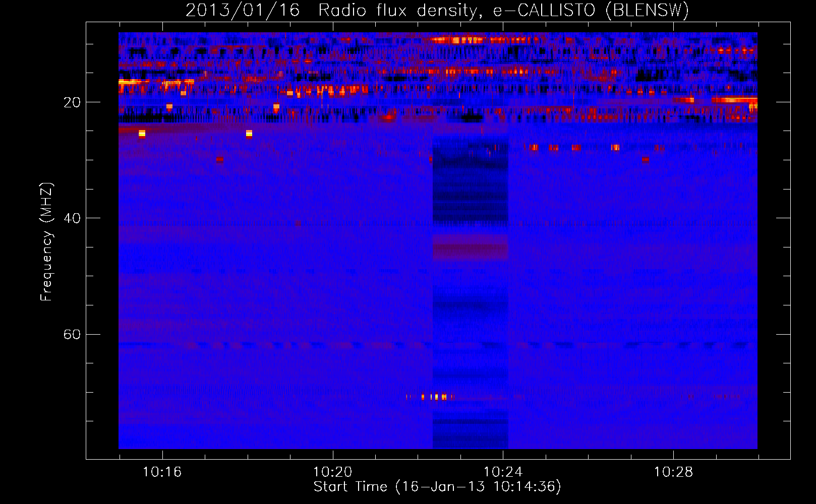Click the "Start Time (16-Jan-13 10:14:36)" axis label
Screen dimensions: 816x504
(437, 487)
